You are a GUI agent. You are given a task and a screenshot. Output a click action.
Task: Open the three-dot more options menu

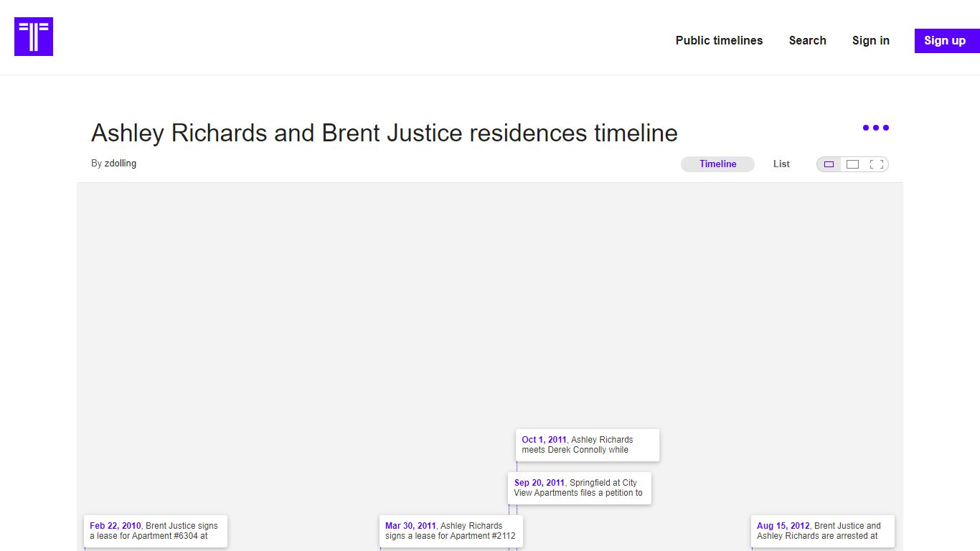[x=875, y=128]
